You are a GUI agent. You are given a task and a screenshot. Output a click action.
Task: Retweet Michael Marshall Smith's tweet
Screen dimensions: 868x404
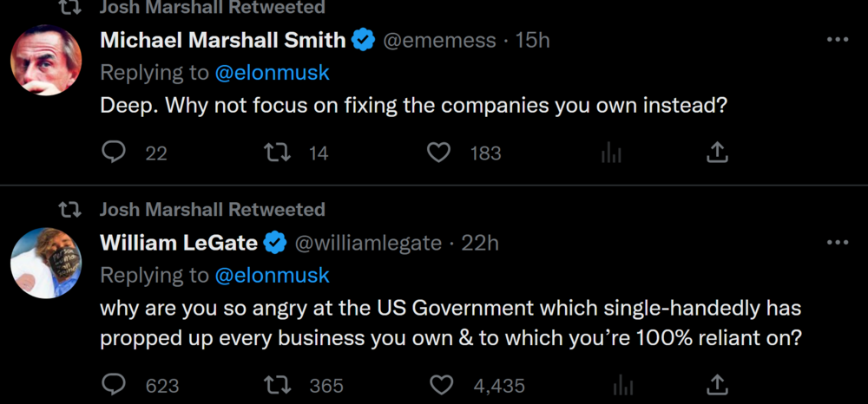(276, 153)
